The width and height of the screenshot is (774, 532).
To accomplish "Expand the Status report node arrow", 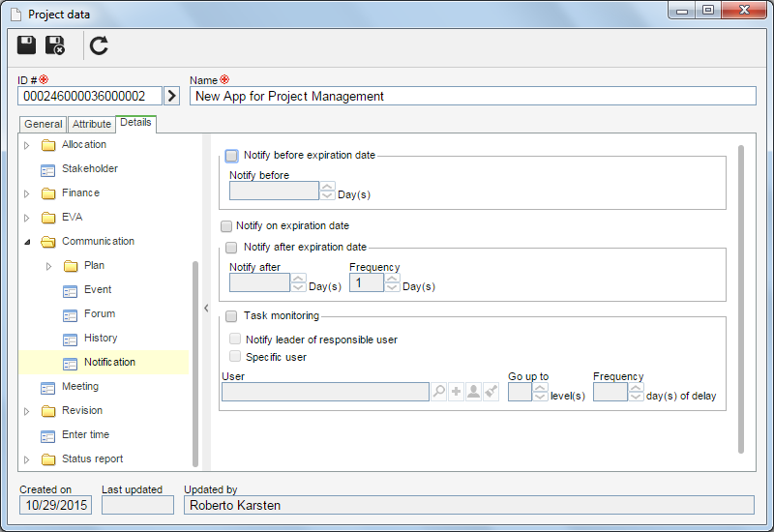I will [27, 459].
